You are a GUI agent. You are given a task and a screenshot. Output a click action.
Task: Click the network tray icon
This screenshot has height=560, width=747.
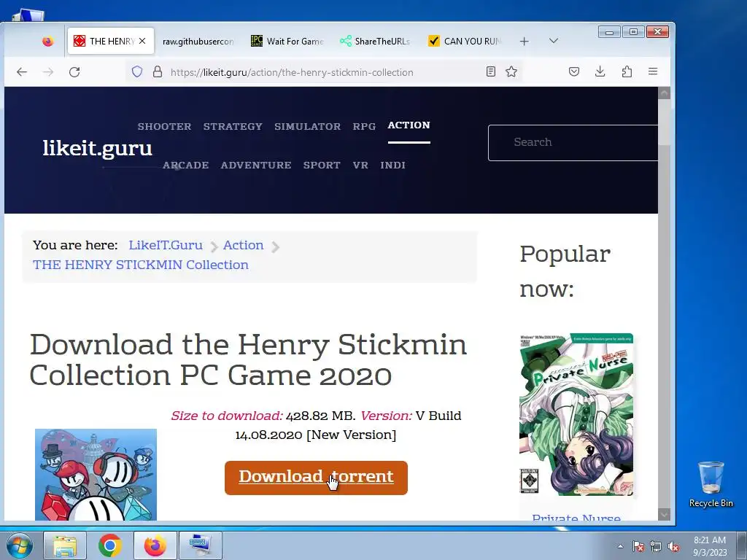[656, 546]
